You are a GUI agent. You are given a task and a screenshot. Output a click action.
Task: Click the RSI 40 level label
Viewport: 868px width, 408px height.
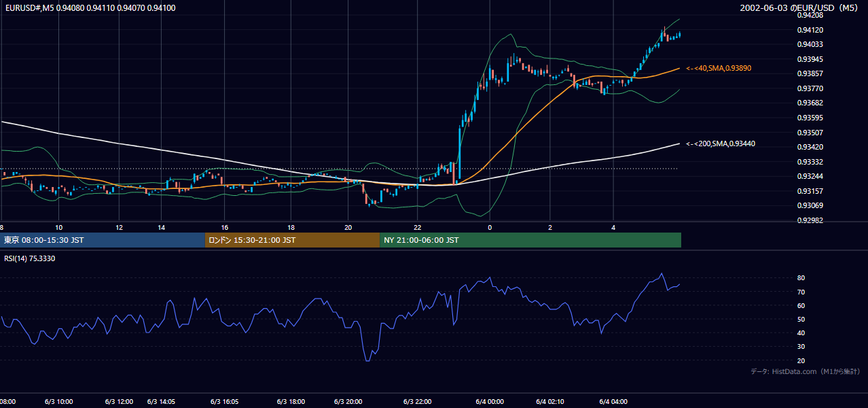click(801, 333)
